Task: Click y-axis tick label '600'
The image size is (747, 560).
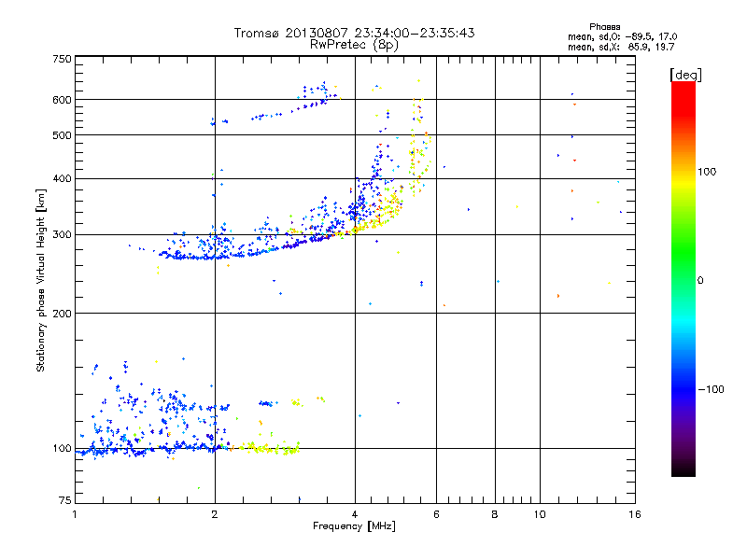Action: coord(62,100)
